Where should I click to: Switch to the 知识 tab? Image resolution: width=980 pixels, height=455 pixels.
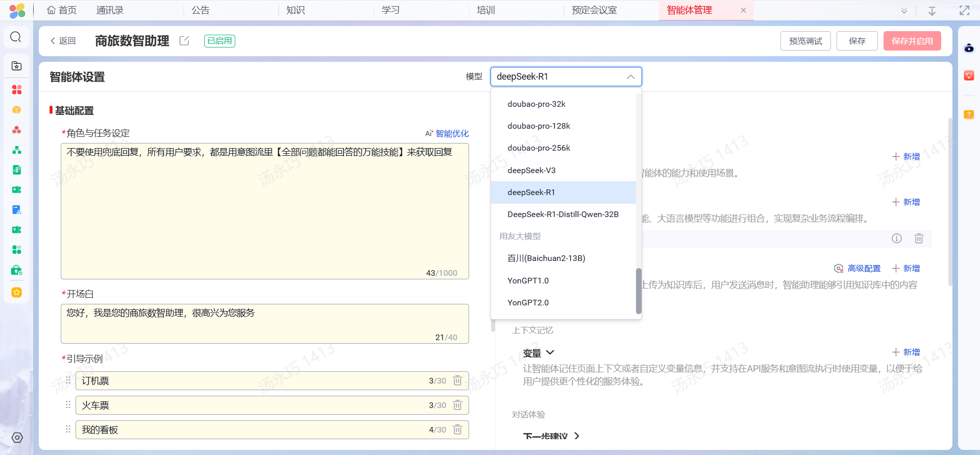coord(296,10)
